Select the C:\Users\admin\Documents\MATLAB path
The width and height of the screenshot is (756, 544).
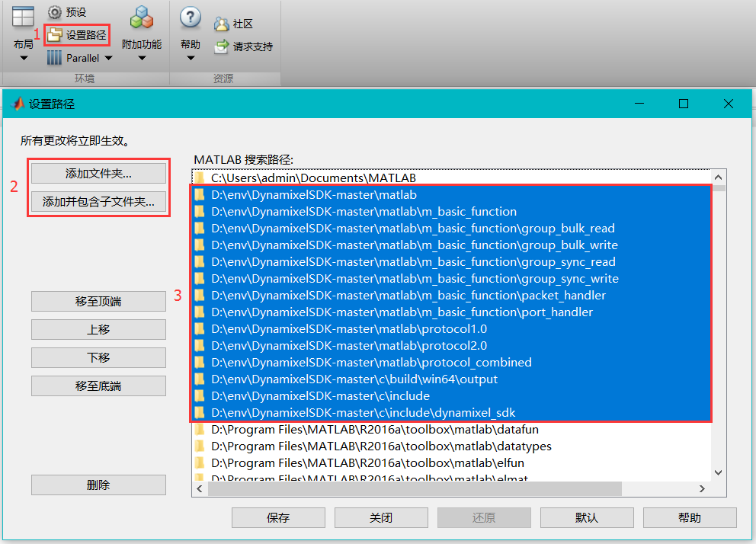[x=451, y=178]
